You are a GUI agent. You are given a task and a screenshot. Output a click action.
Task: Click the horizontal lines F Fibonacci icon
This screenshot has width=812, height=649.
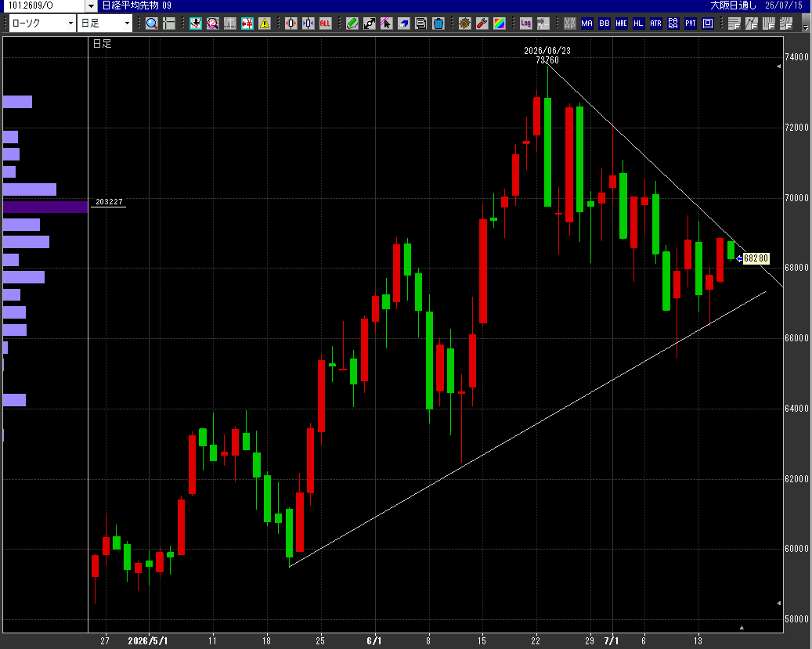(734, 23)
